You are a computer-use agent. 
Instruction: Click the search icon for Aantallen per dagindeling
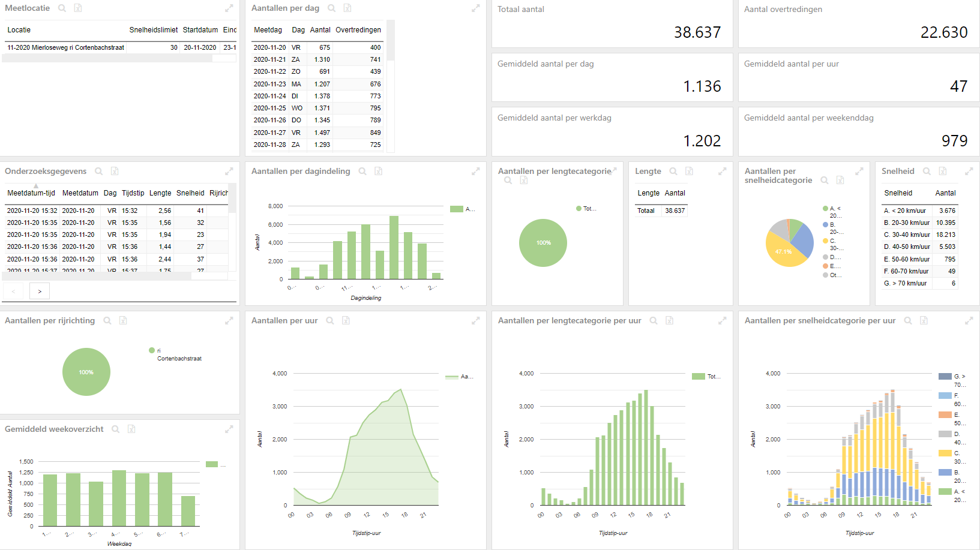pyautogui.click(x=362, y=172)
